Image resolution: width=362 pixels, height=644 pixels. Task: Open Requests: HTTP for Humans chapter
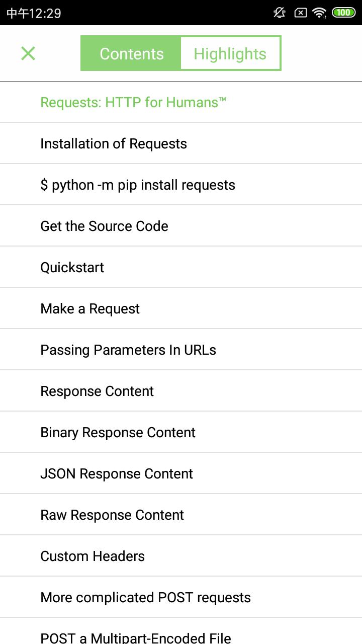181,102
